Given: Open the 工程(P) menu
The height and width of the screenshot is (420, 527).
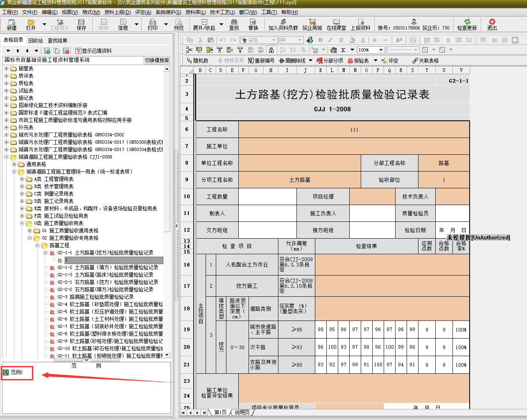Looking at the screenshot, I should coord(10,12).
